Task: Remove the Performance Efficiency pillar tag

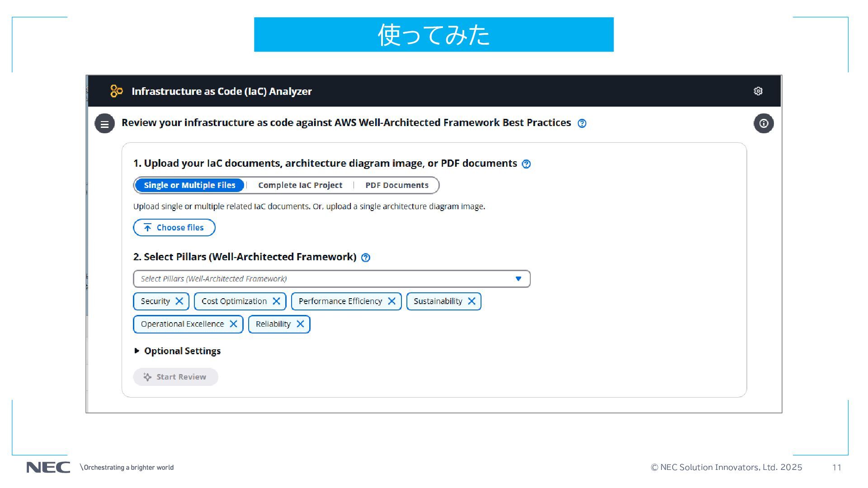Action: coord(392,301)
